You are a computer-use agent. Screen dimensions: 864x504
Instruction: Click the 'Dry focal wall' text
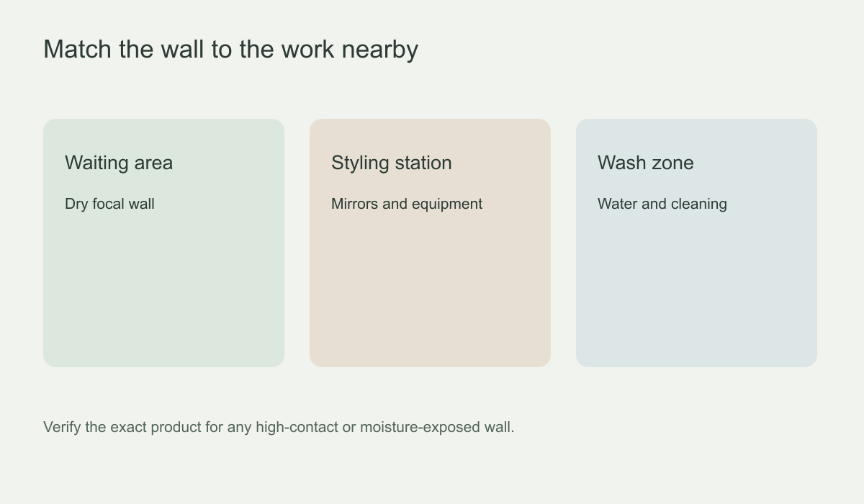coord(109,204)
